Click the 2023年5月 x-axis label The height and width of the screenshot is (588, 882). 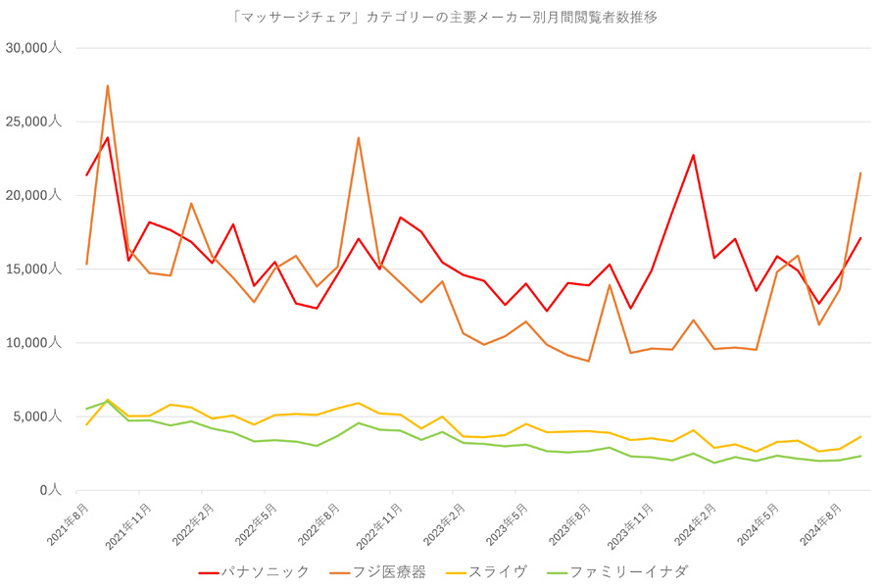(507, 524)
